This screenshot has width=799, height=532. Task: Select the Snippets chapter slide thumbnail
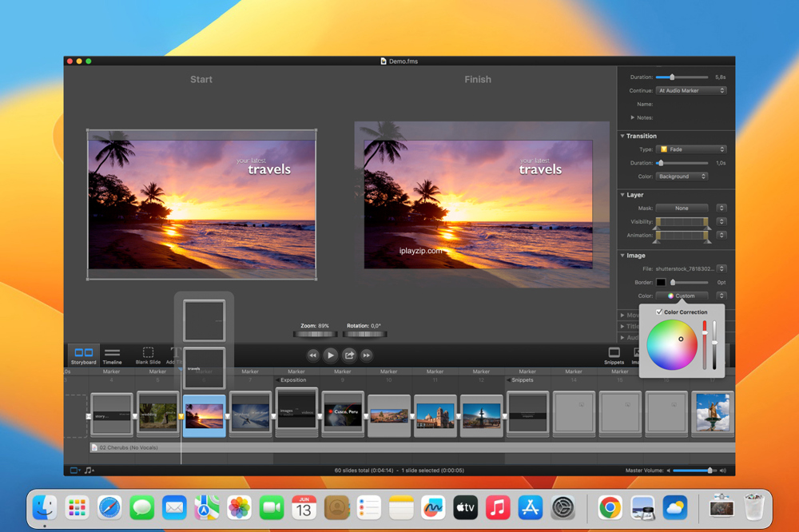(528, 415)
